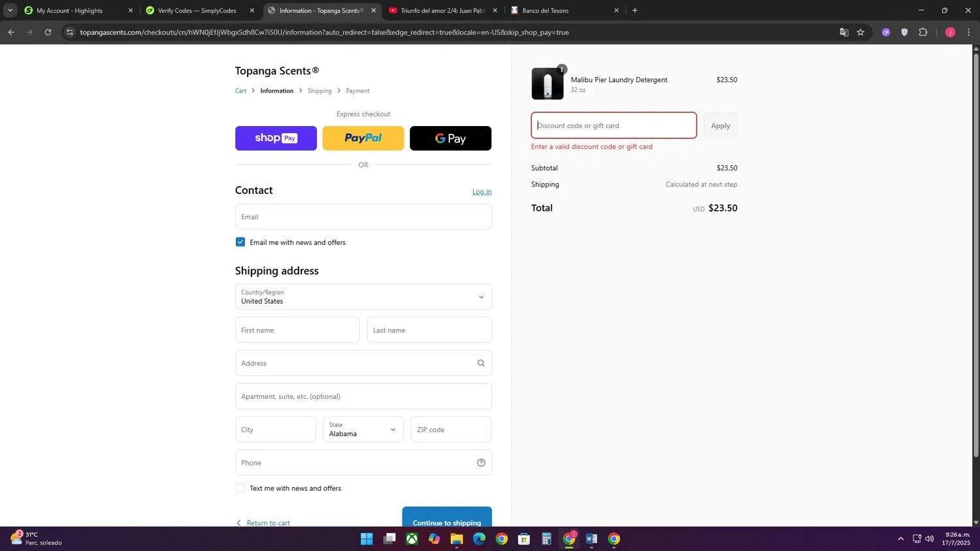Click the Malibu Pier Laundry Detergent thumbnail

[547, 84]
